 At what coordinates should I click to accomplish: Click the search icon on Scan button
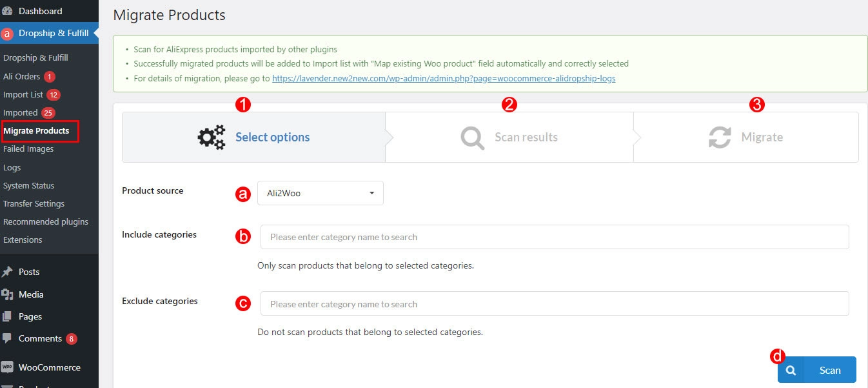pos(791,370)
